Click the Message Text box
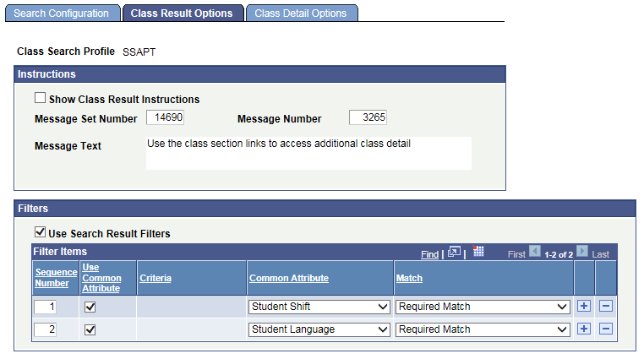This screenshot has width=644, height=359. click(308, 153)
